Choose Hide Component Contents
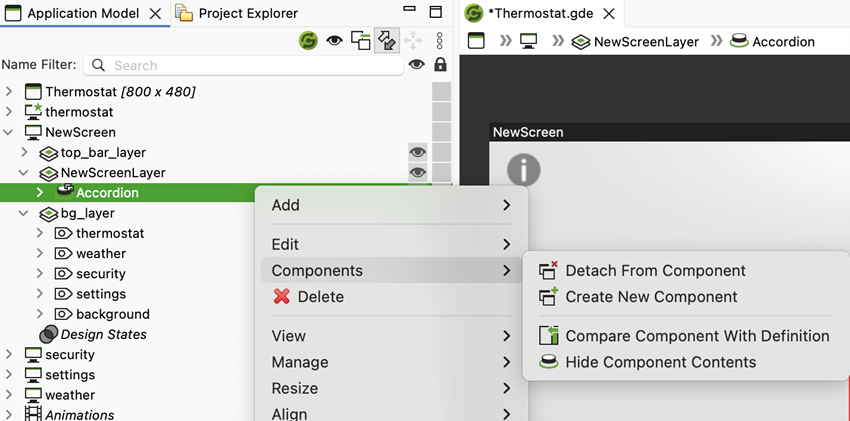This screenshot has width=850, height=421. [x=686, y=362]
